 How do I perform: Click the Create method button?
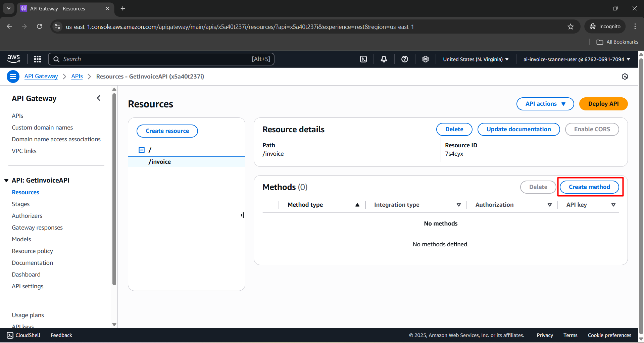(589, 187)
